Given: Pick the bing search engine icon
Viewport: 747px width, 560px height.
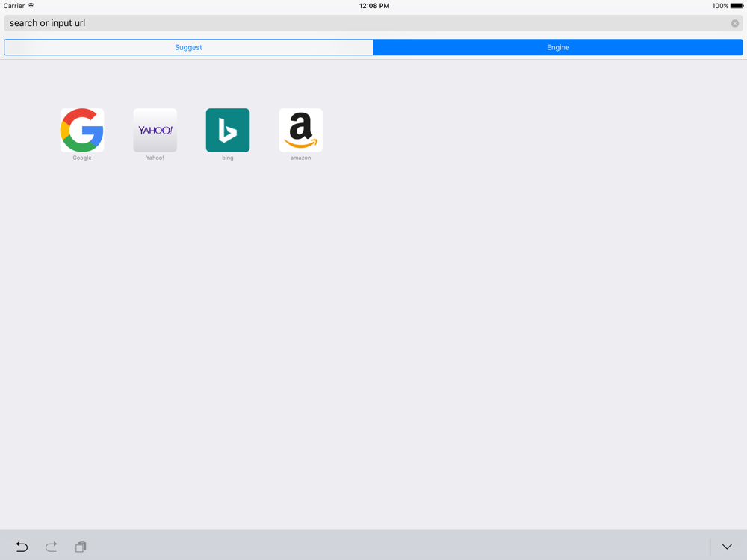Looking at the screenshot, I should pos(228,130).
